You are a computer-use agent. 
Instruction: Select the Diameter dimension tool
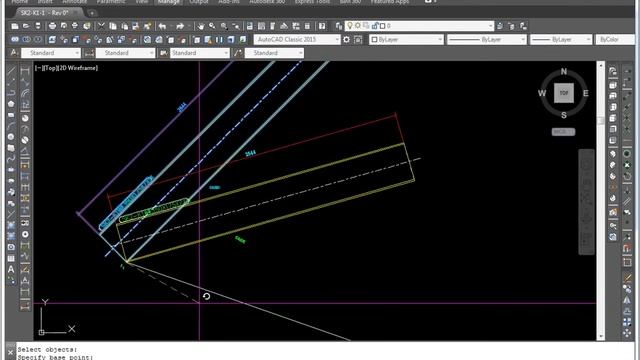coord(25,140)
